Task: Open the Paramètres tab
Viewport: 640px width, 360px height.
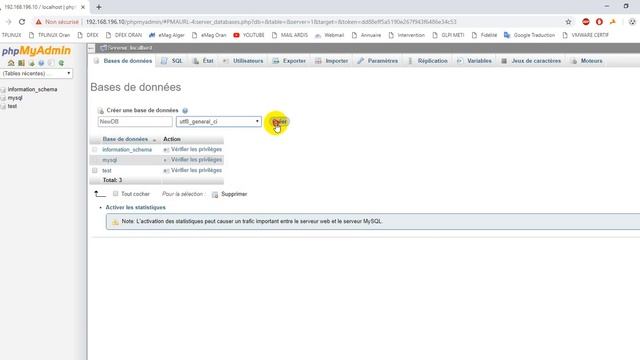Action: click(378, 61)
